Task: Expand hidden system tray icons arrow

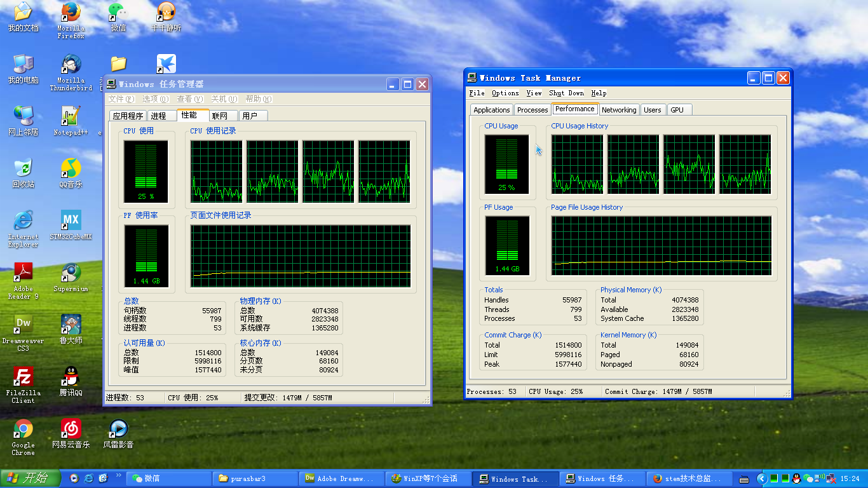Action: (762, 478)
